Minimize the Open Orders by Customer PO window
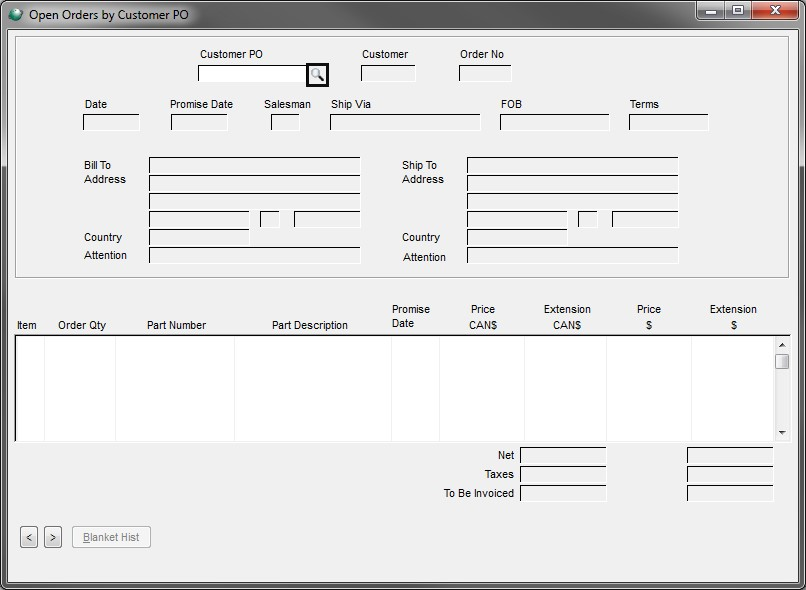The width and height of the screenshot is (806, 590). 711,10
